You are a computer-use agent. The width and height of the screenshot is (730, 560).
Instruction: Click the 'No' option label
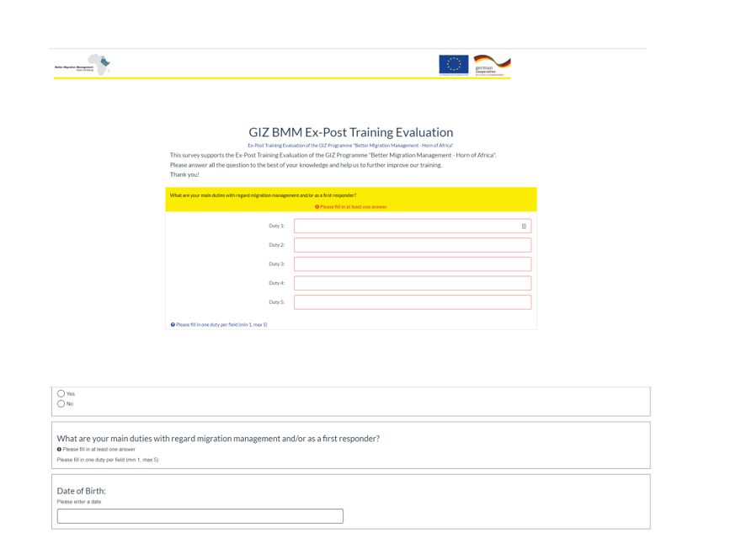[70, 404]
